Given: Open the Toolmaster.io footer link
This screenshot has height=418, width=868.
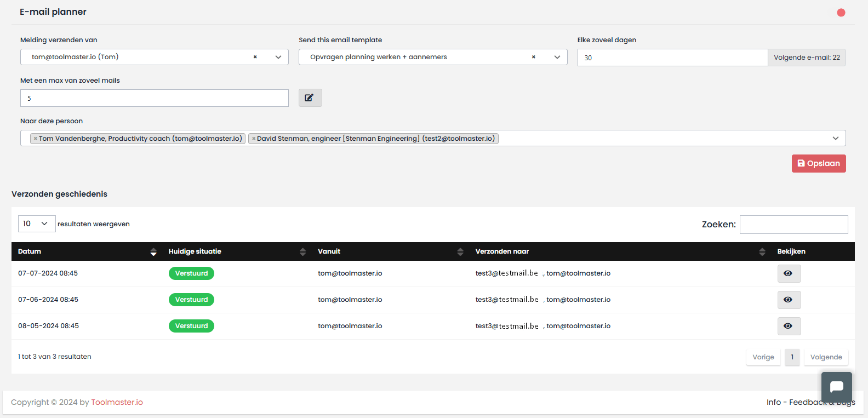Looking at the screenshot, I should point(117,402).
